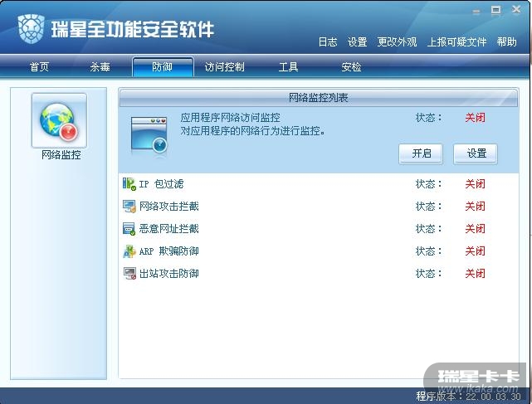This screenshot has width=532, height=404.
Task: Select the 恶意网址拦截 row
Action: 319,229
